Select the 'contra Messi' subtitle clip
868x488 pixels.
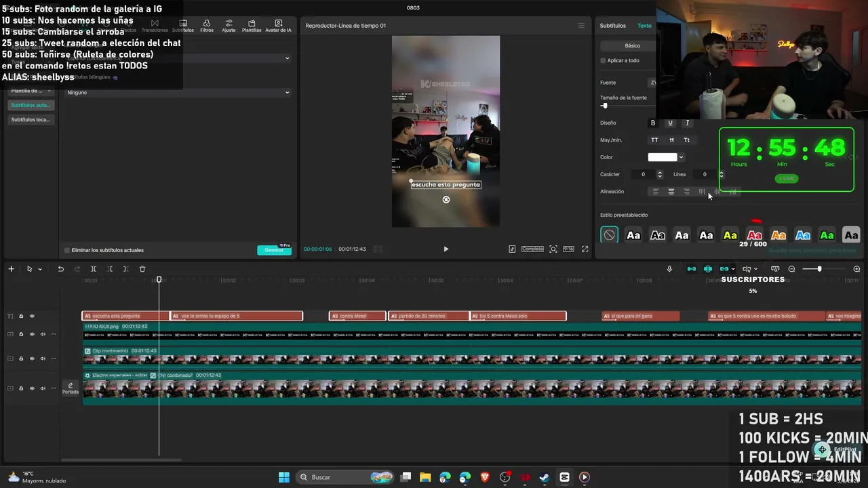pos(357,316)
